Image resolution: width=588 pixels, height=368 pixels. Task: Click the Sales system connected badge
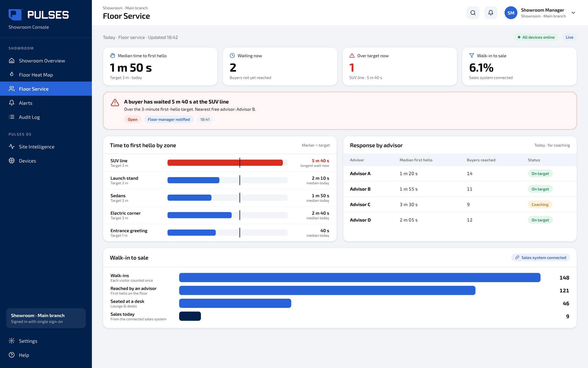(540, 257)
